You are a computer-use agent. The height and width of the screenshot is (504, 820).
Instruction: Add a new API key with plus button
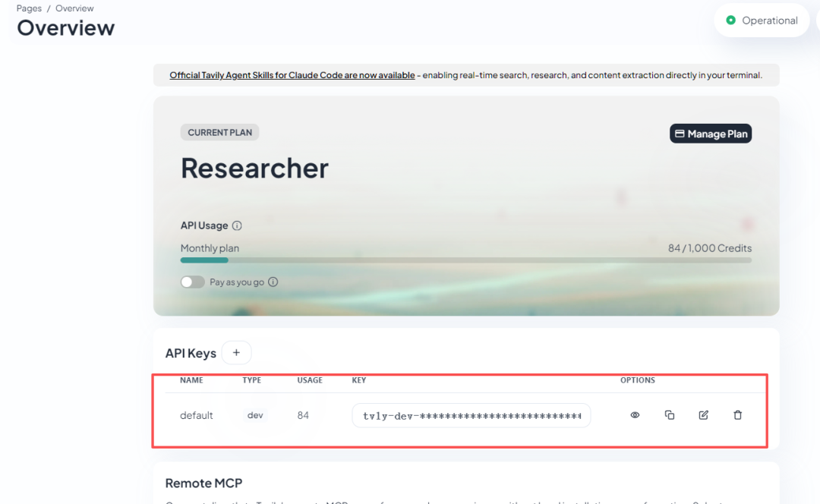click(236, 353)
